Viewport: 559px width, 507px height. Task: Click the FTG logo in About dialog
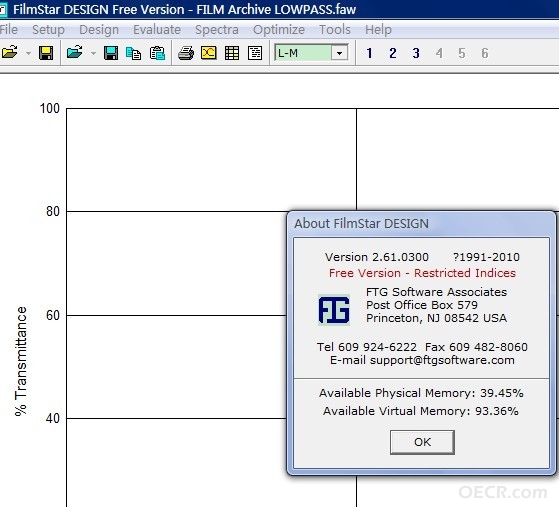[x=334, y=309]
